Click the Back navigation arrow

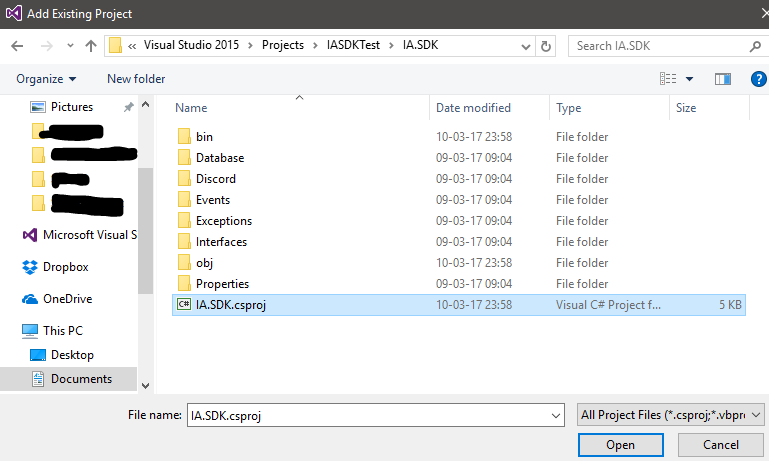(17, 46)
